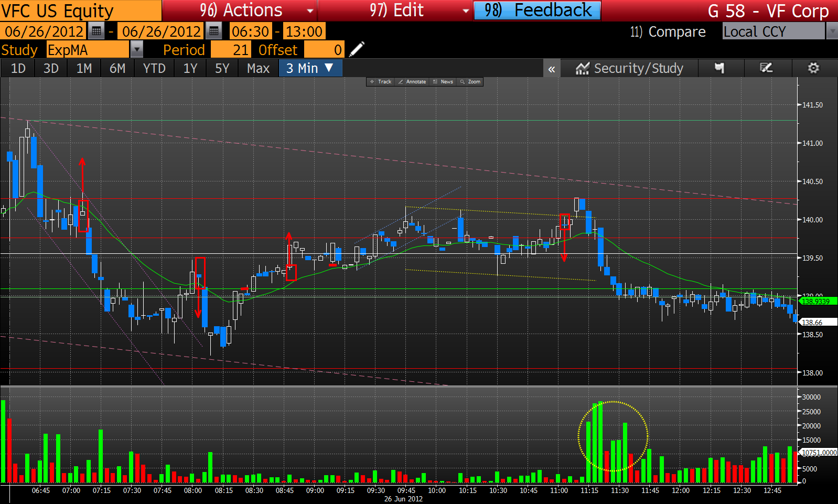Click the 10751.0000 volume label

tap(819, 453)
